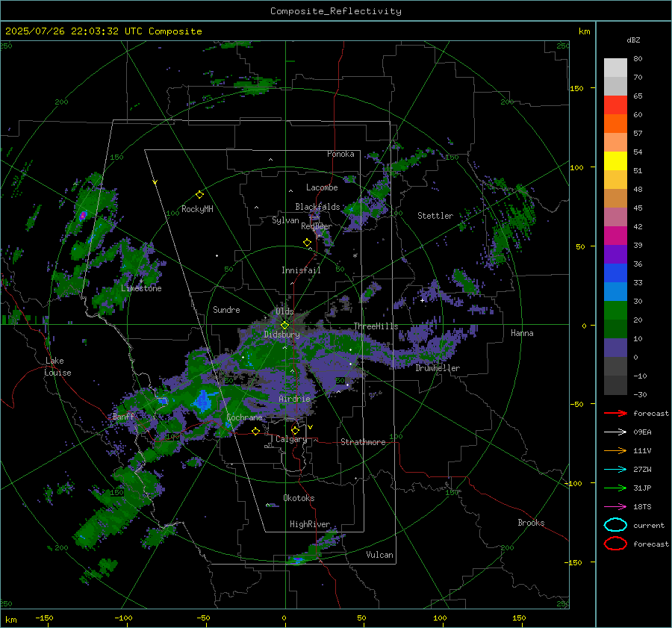This screenshot has width=672, height=628.
Task: Click the Didsbury label
Action: tap(281, 335)
